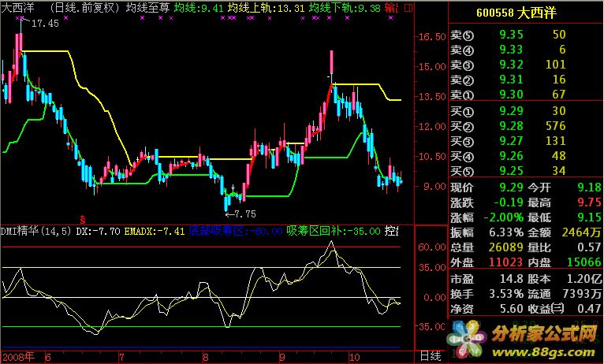Select the 买② order row at 9.28

pyautogui.click(x=508, y=126)
